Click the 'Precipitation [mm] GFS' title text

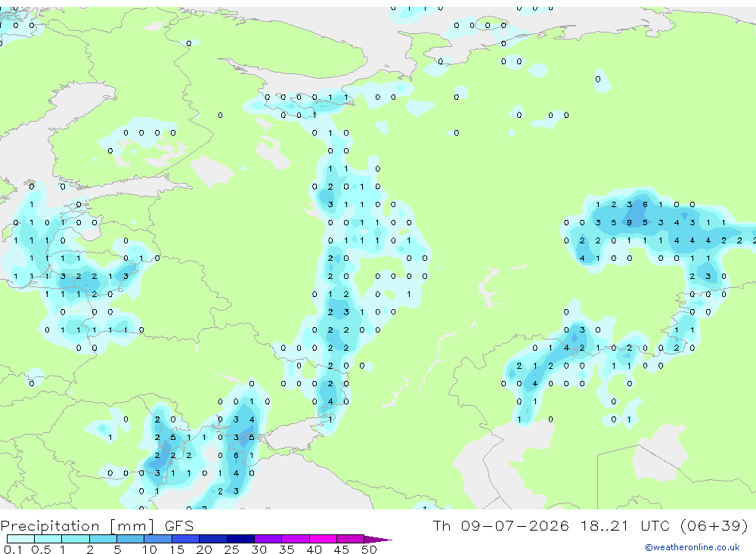(97, 525)
